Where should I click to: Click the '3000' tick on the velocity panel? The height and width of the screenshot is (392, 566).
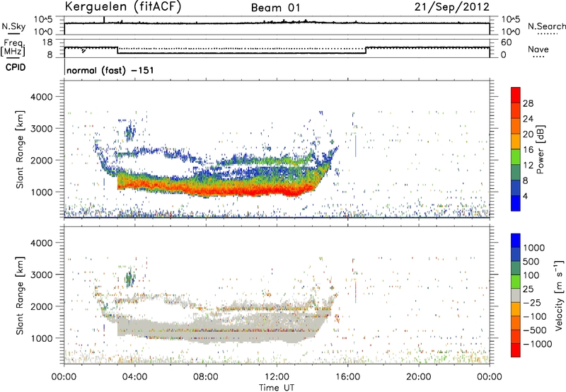point(41,275)
